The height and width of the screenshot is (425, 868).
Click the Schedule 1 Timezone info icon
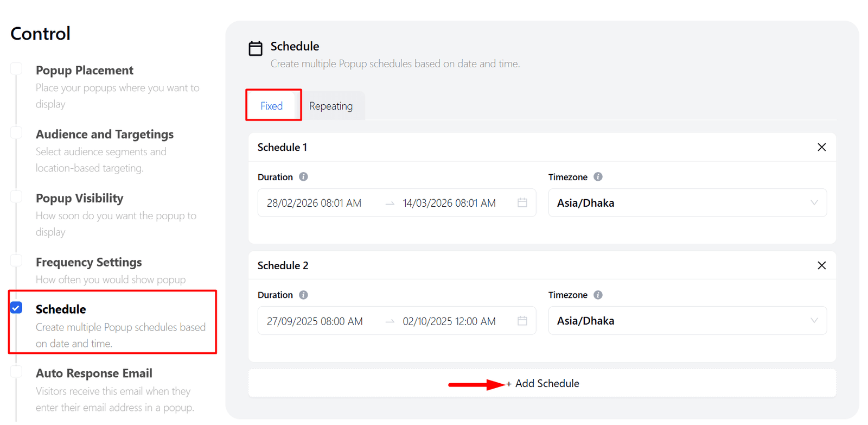click(598, 177)
